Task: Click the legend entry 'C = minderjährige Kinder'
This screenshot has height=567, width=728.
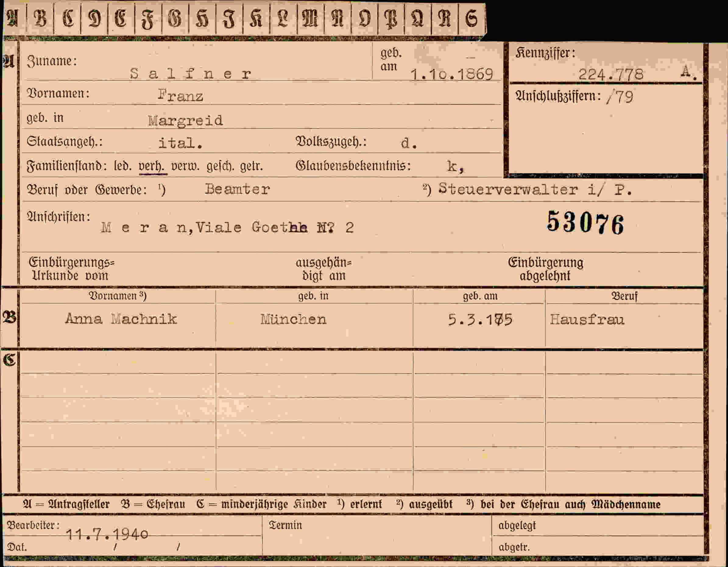Action: [x=261, y=504]
